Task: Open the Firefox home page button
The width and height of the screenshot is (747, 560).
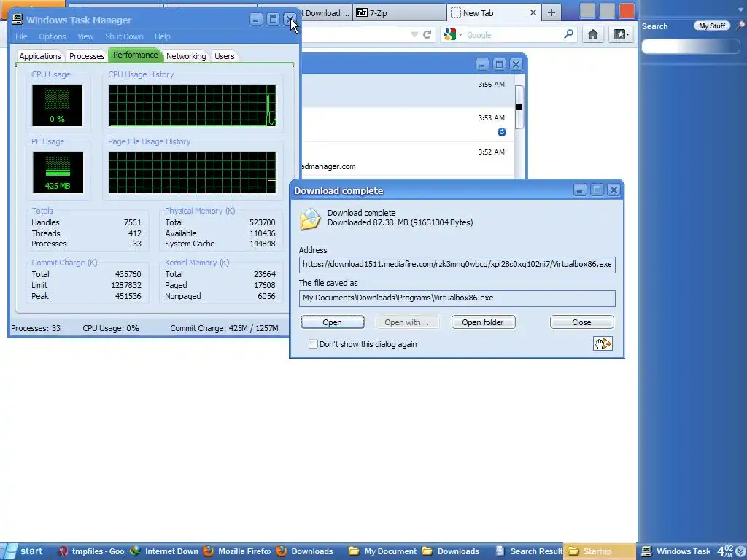Action: [x=593, y=34]
